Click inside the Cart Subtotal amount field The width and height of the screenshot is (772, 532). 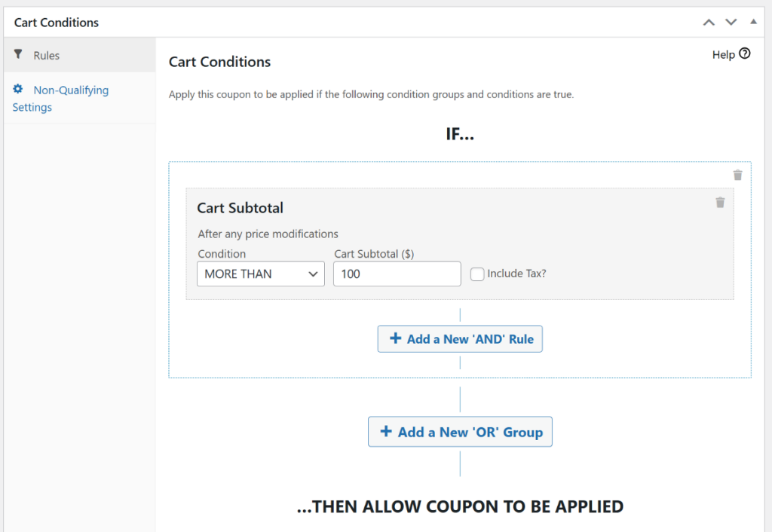tap(397, 274)
